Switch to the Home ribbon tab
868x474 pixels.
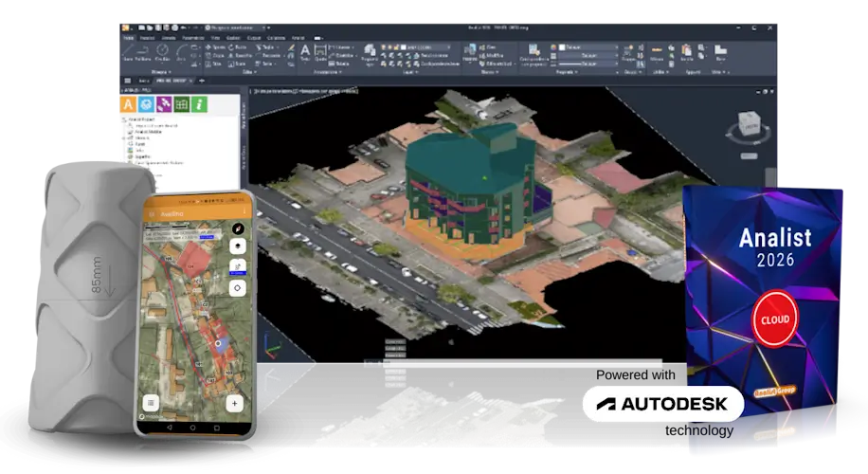tap(129, 38)
